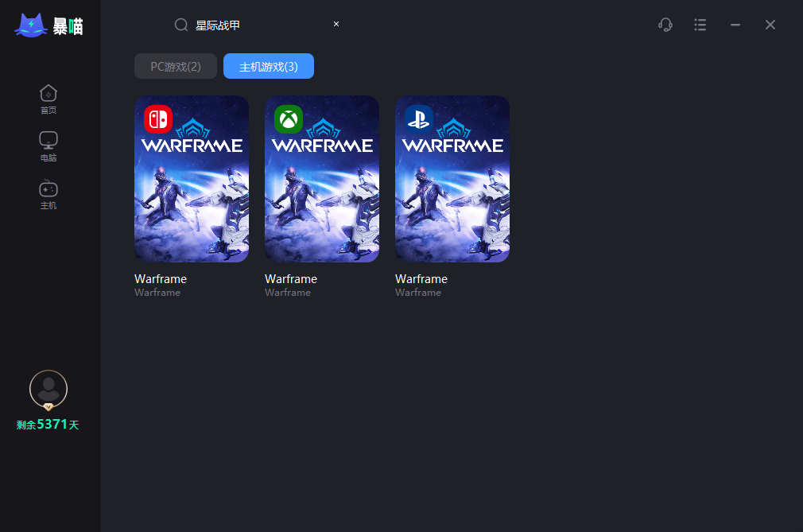Close the 暴喵 window

pyautogui.click(x=770, y=25)
